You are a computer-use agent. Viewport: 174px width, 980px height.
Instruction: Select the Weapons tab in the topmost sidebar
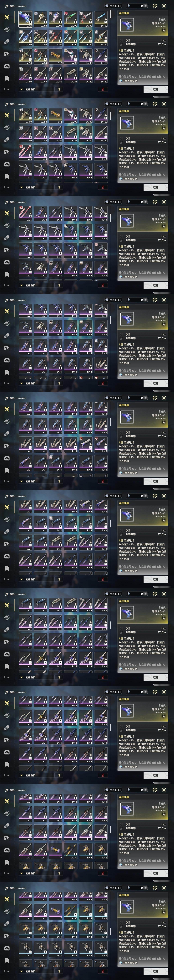[7, 18]
